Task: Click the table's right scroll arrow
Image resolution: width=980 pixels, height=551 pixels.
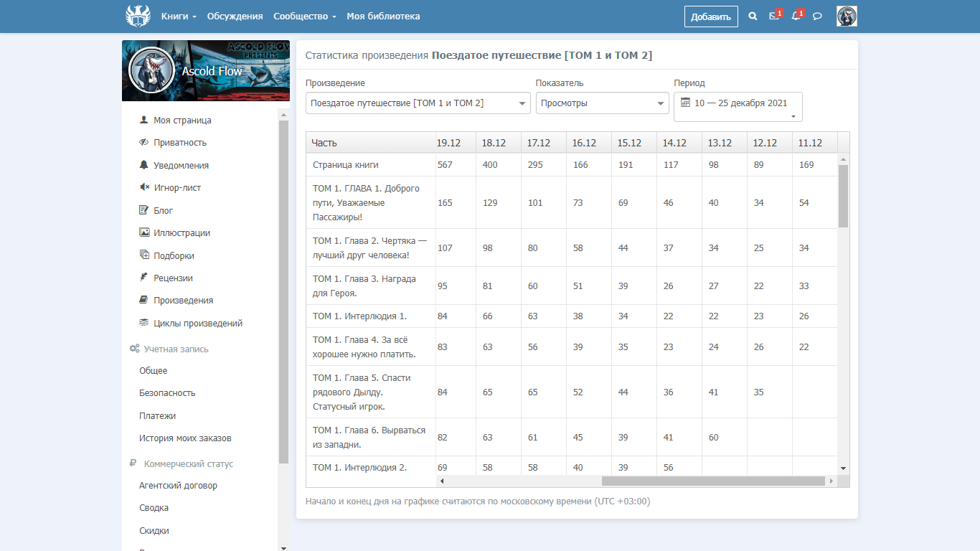Action: (831, 481)
